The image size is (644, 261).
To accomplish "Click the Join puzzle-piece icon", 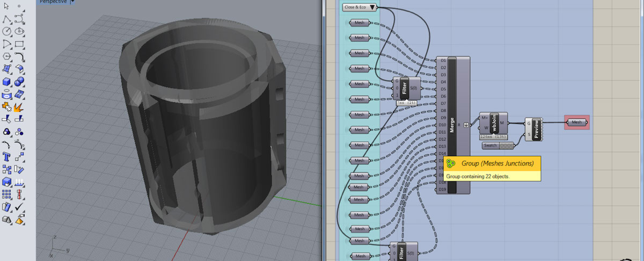I will tap(7, 106).
